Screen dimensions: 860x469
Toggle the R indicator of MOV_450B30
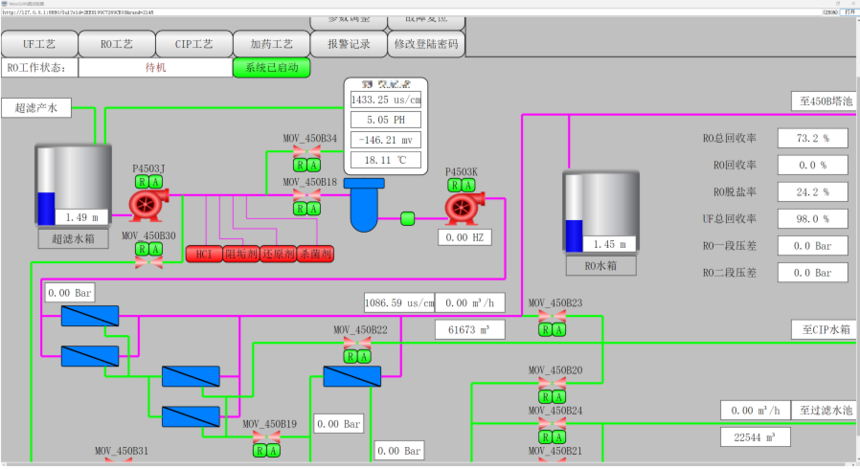(142, 249)
